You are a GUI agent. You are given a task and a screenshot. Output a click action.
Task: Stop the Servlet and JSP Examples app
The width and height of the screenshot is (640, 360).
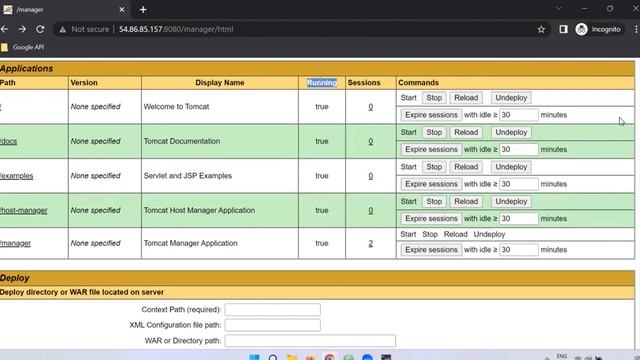[434, 167]
